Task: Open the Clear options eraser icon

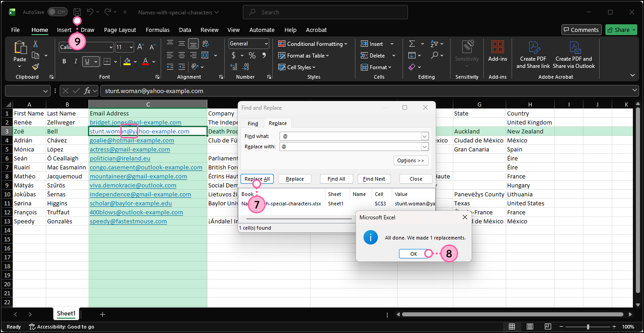Action: pos(411,67)
